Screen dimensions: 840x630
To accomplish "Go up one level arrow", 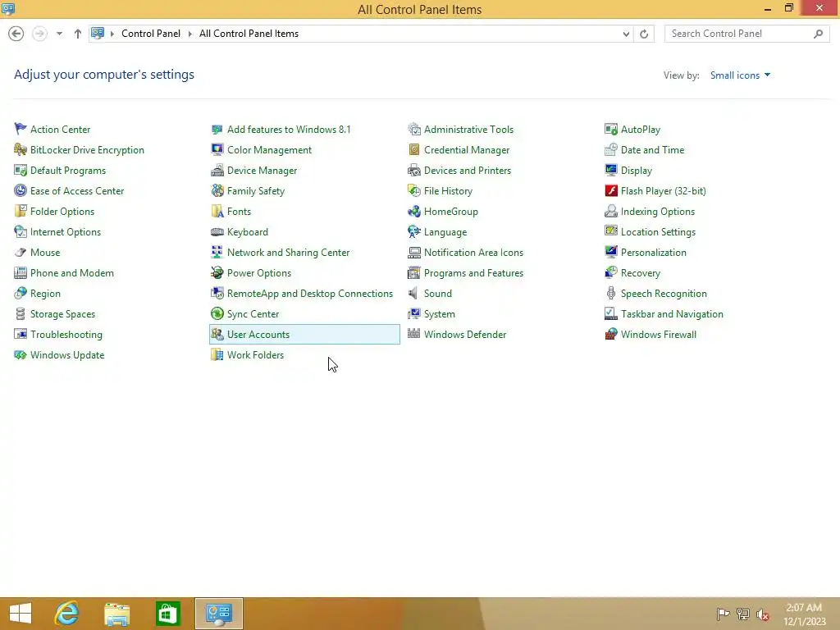I will pyautogui.click(x=78, y=34).
